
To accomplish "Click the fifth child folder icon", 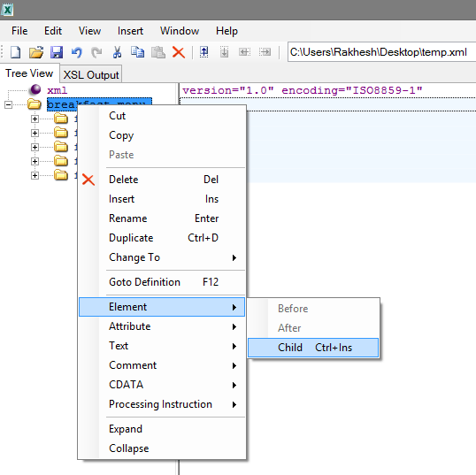I will [61, 175].
